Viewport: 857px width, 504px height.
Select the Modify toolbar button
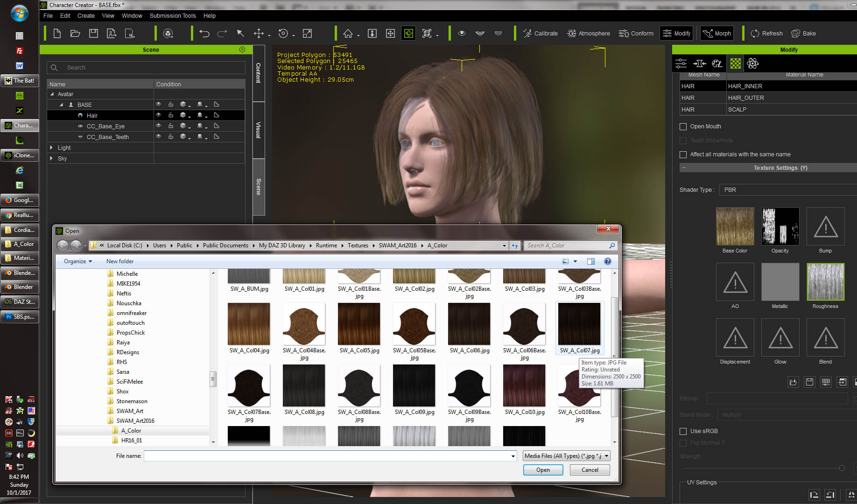(x=676, y=34)
